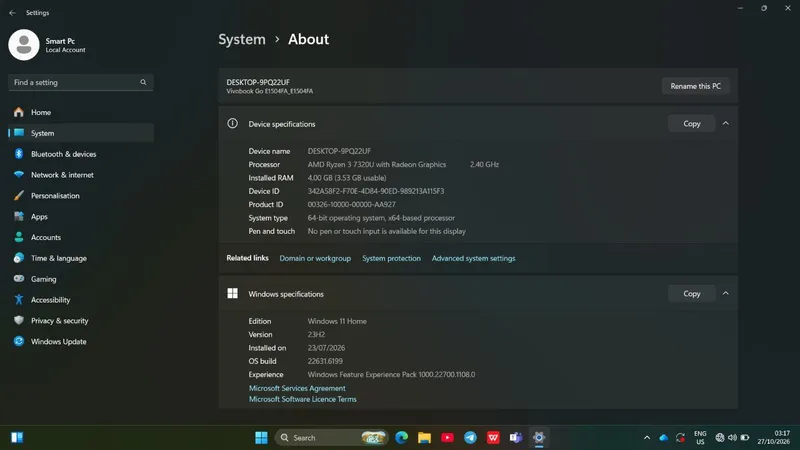
Task: Click the OneDrive cloud tray icon
Action: (664, 438)
